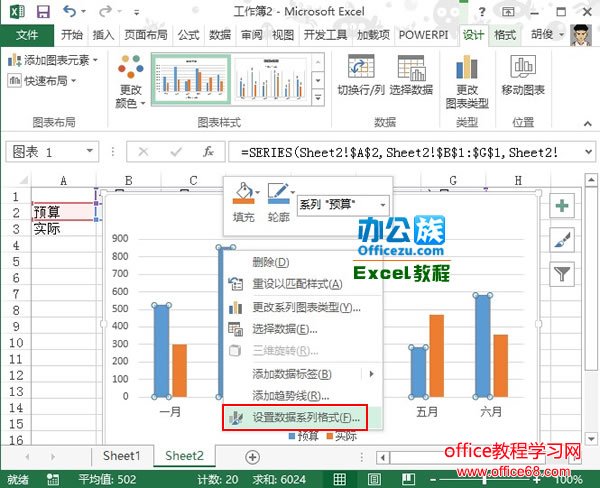Viewport: 600px width, 488px height.
Task: Open the Excel help question mark
Action: pyautogui.click(x=482, y=12)
